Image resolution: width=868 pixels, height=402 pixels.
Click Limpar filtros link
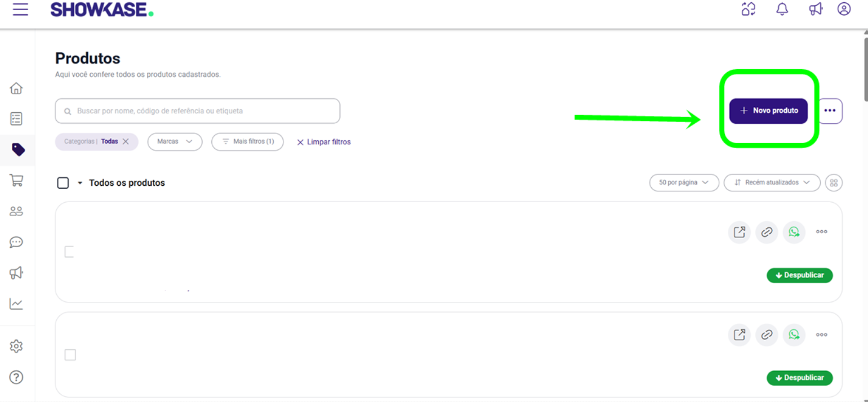pos(324,142)
